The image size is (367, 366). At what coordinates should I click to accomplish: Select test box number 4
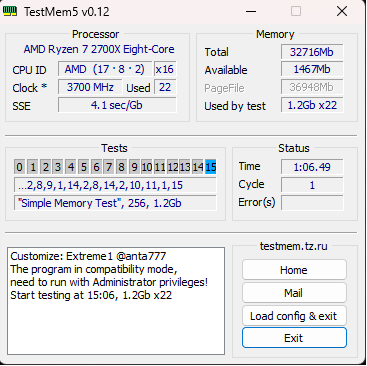pos(71,167)
